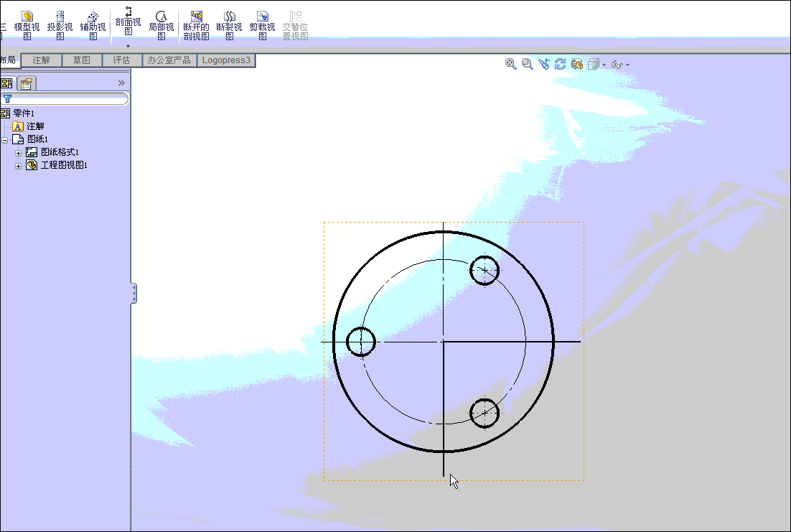The height and width of the screenshot is (532, 791).
Task: Expand the panel tabs with double chevron
Action: tap(121, 83)
